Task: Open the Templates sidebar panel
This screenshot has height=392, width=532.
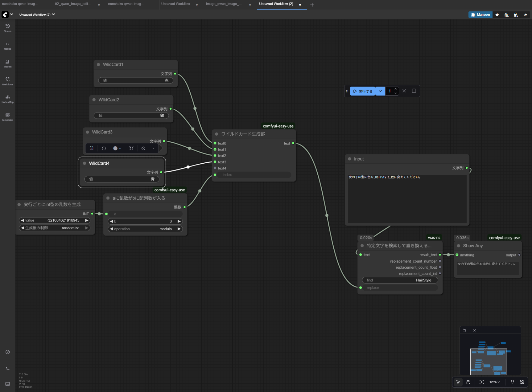Action: pos(7,116)
